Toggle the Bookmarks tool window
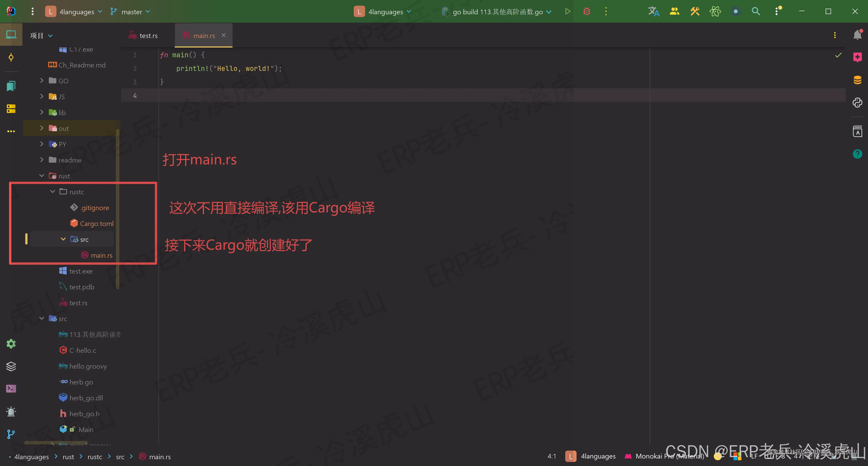The width and height of the screenshot is (868, 466). (11, 86)
